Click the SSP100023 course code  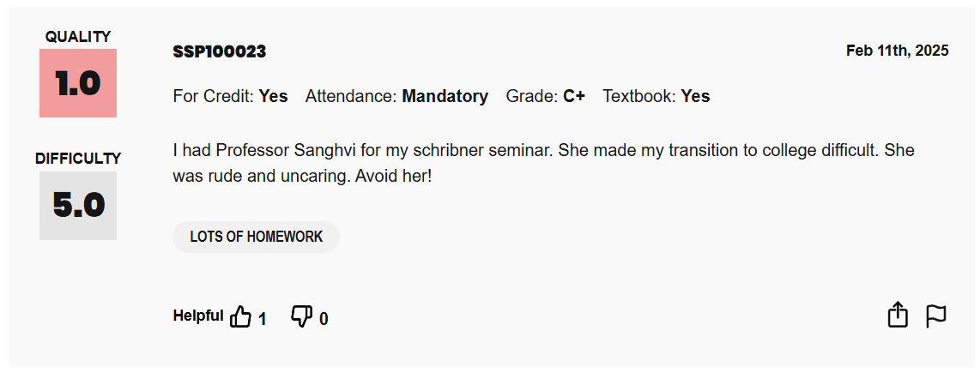(220, 51)
